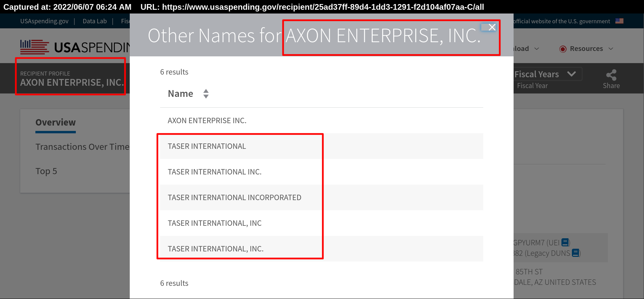Viewport: 644px width, 299px height.
Task: Sort the Name column
Action: point(206,93)
